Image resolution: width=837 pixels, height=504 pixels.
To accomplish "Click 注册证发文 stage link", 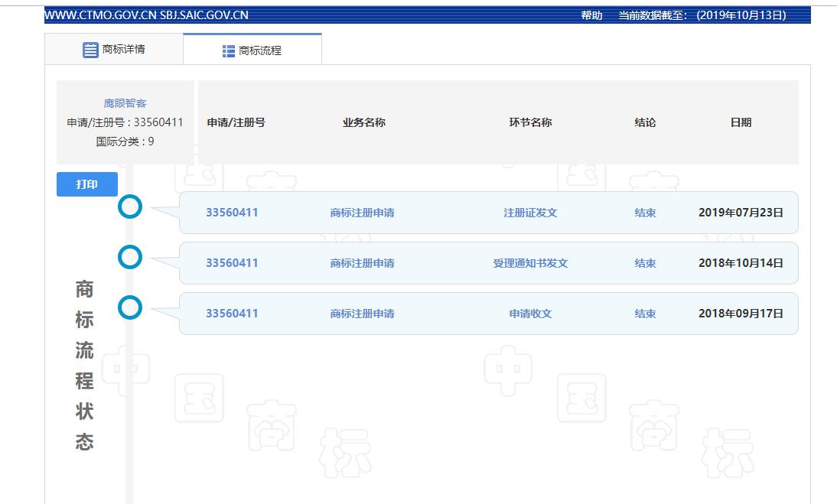I will click(x=530, y=213).
